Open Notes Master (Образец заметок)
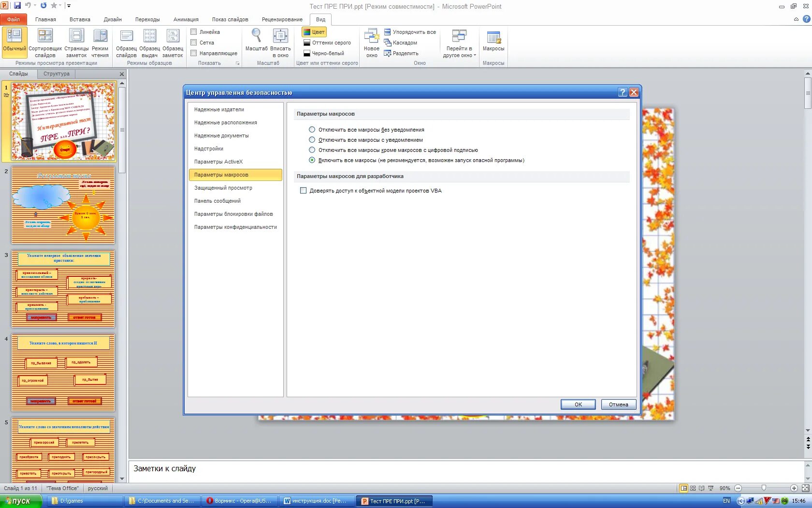 coord(173,43)
